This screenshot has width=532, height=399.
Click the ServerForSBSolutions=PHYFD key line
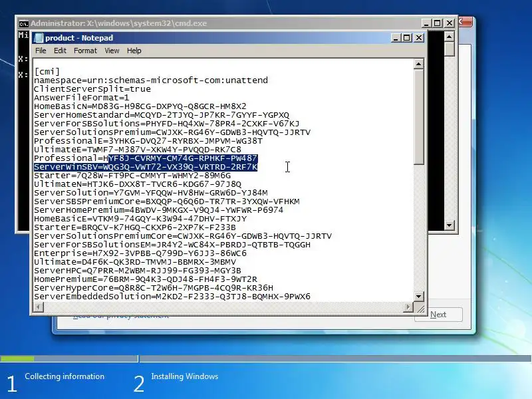pyautogui.click(x=167, y=124)
